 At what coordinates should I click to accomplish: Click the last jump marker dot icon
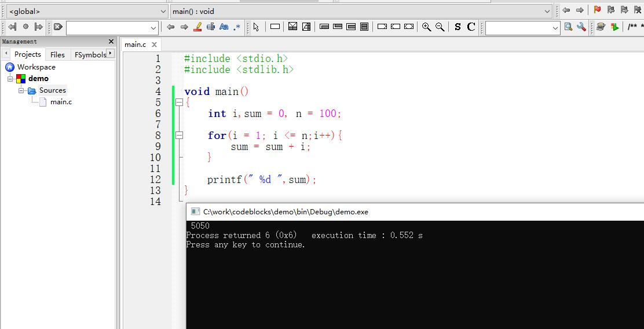[25, 27]
